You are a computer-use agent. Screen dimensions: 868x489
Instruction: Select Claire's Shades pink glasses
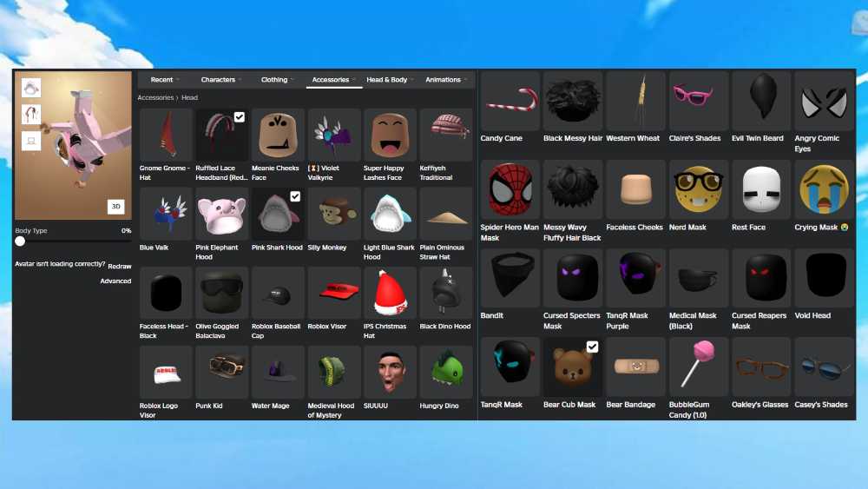[698, 101]
